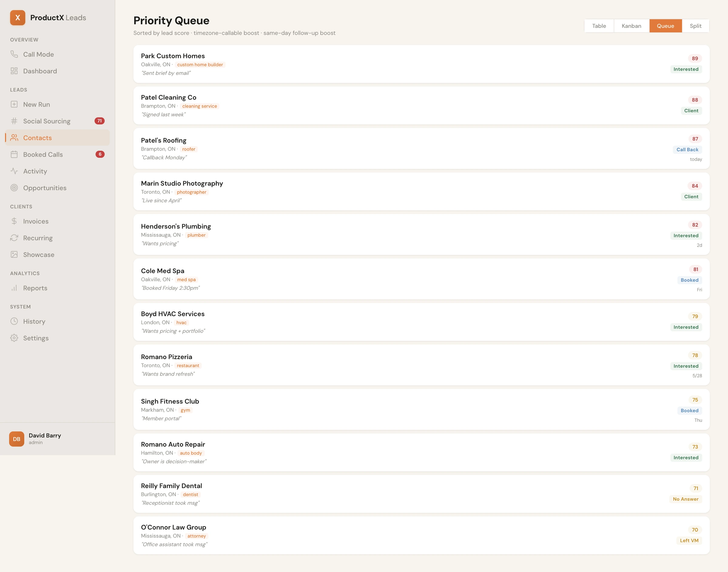Image resolution: width=728 pixels, height=572 pixels.
Task: Open the Reports page
Action: 57,288
